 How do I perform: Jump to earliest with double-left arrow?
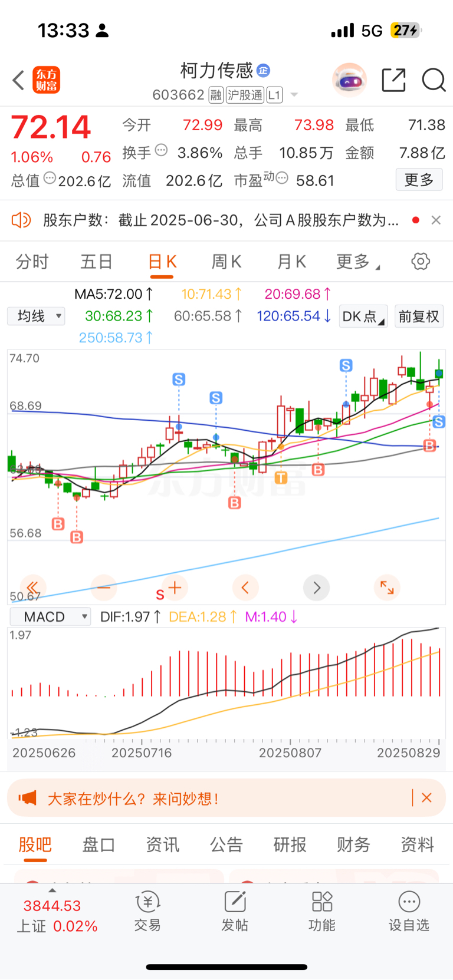33,588
